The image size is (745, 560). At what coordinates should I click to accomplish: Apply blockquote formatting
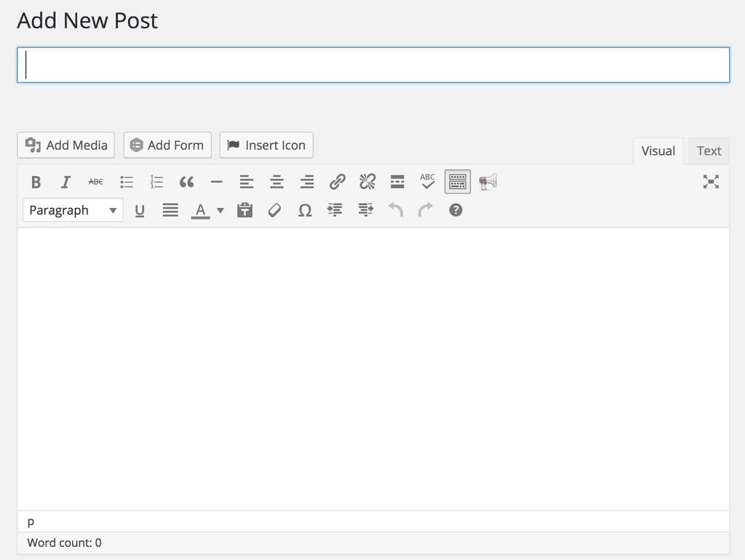(186, 182)
